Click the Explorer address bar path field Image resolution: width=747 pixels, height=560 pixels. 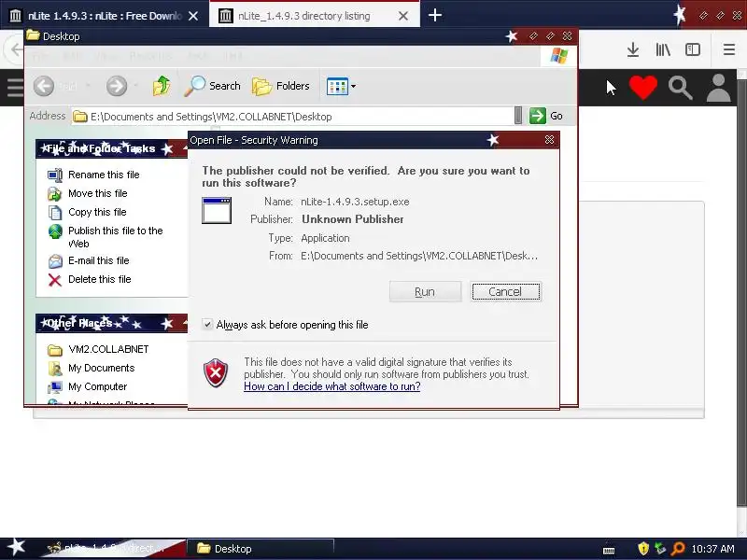click(x=292, y=117)
